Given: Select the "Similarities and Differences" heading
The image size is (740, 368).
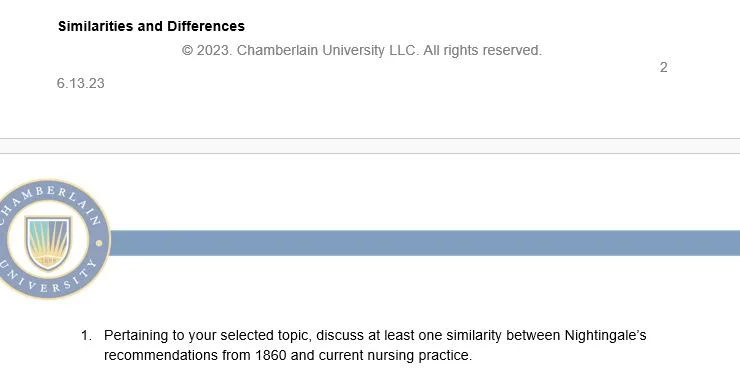Looking at the screenshot, I should click(x=151, y=26).
